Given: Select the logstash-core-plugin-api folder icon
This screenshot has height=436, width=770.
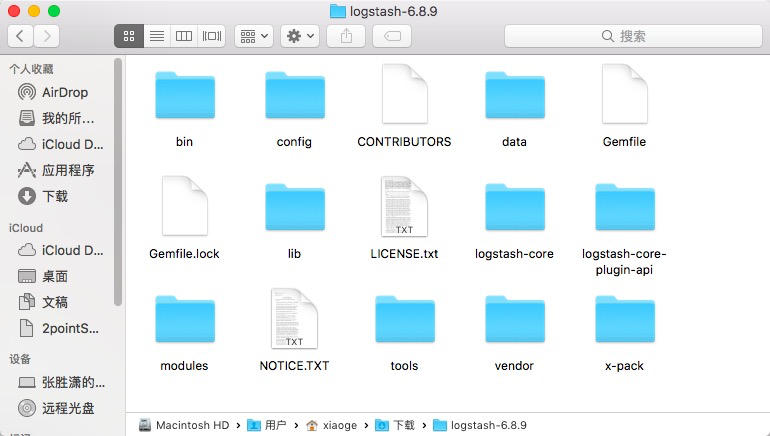Looking at the screenshot, I should click(x=625, y=207).
